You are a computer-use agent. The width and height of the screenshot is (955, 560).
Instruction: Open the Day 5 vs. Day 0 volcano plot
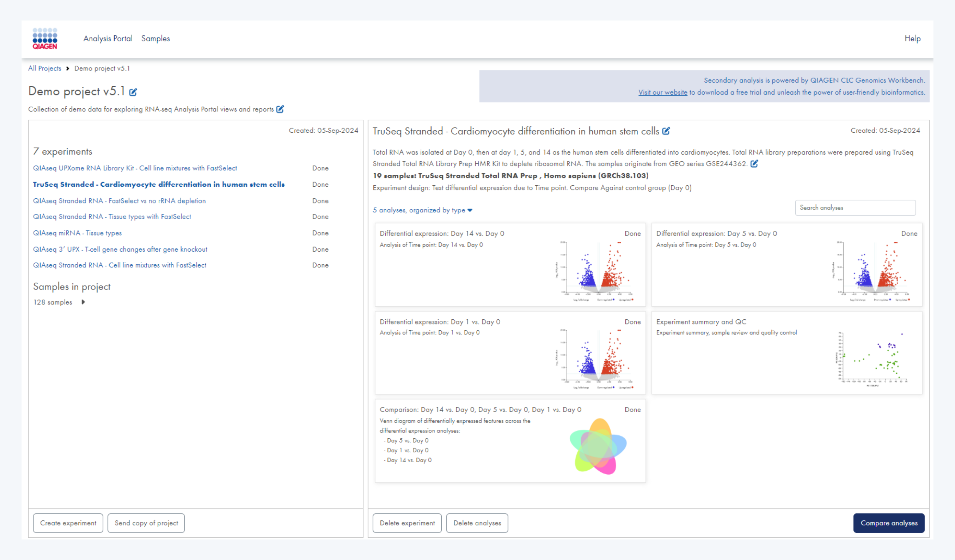click(x=872, y=270)
